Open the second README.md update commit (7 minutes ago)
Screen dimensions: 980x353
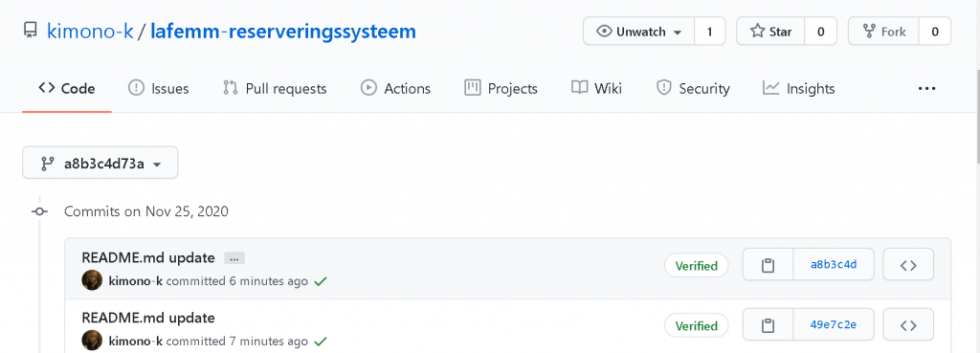tap(148, 318)
